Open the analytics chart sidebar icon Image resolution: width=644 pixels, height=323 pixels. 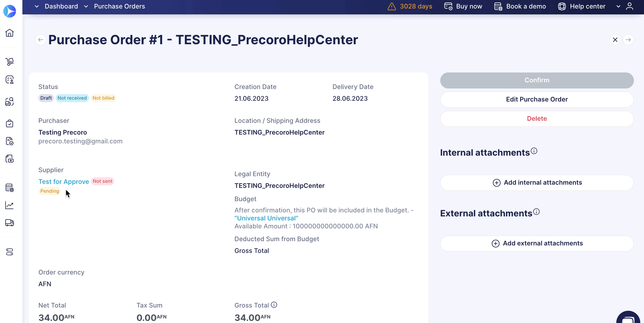coord(10,205)
